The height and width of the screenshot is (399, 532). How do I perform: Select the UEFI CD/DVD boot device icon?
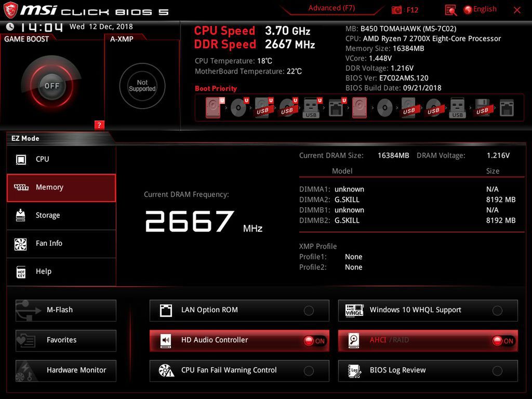click(x=239, y=108)
